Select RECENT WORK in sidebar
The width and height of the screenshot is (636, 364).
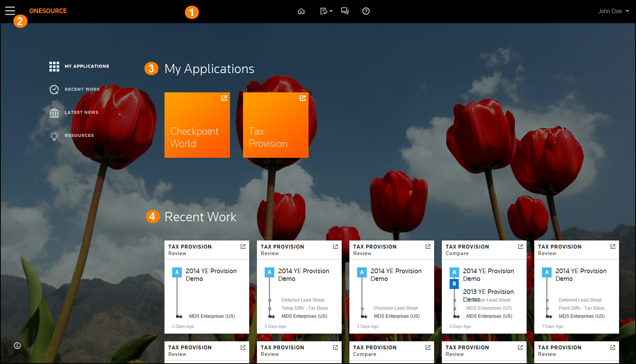[82, 89]
